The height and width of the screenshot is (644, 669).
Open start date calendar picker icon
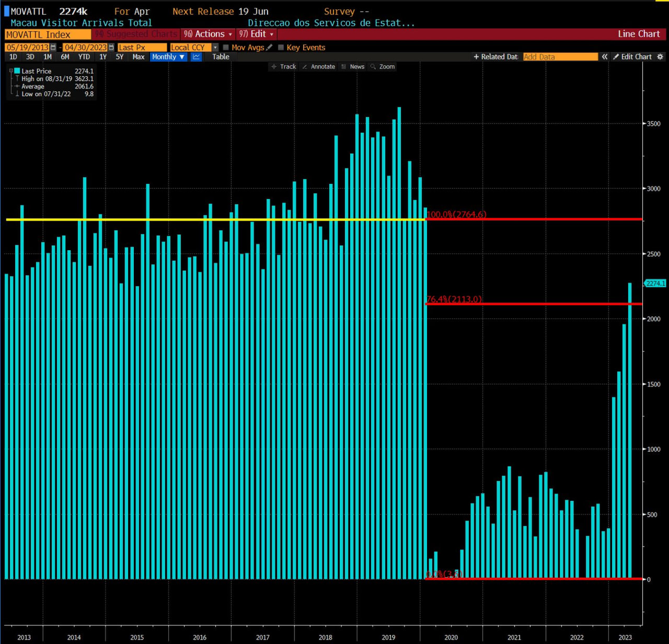click(53, 47)
